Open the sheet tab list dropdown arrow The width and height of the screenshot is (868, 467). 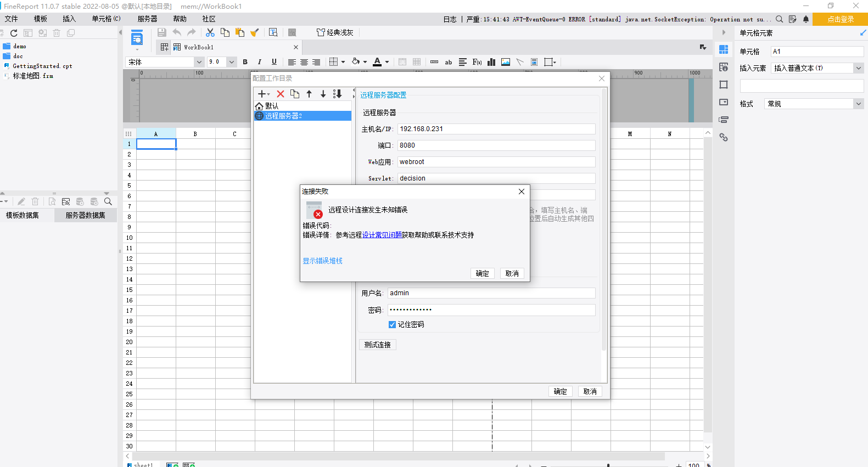[703, 47]
